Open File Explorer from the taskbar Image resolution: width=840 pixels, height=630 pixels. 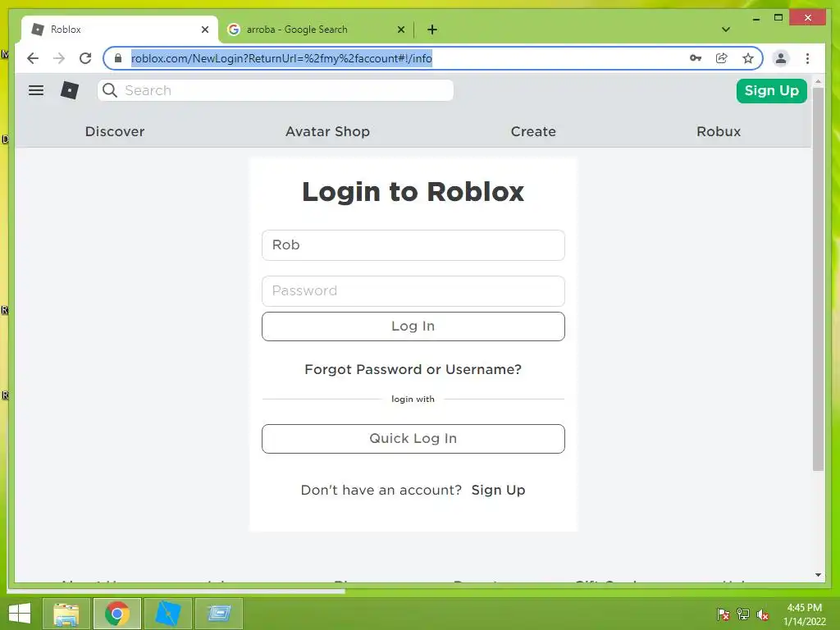[66, 614]
